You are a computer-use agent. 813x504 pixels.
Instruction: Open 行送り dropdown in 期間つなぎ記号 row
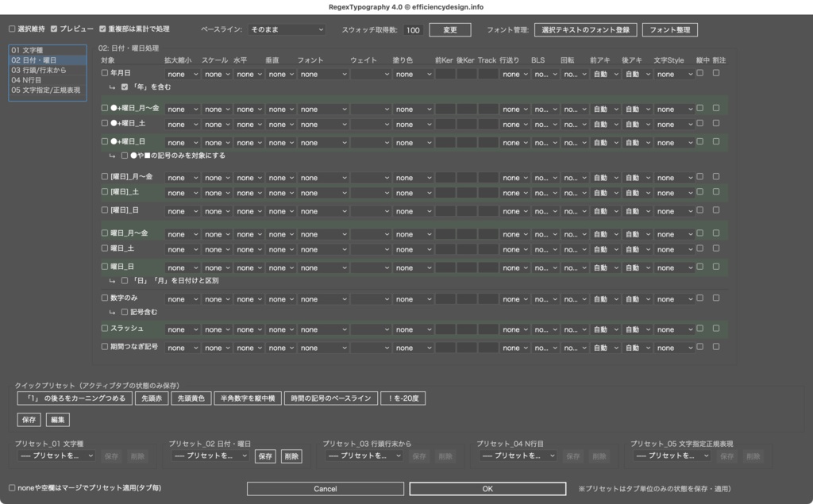tap(514, 348)
